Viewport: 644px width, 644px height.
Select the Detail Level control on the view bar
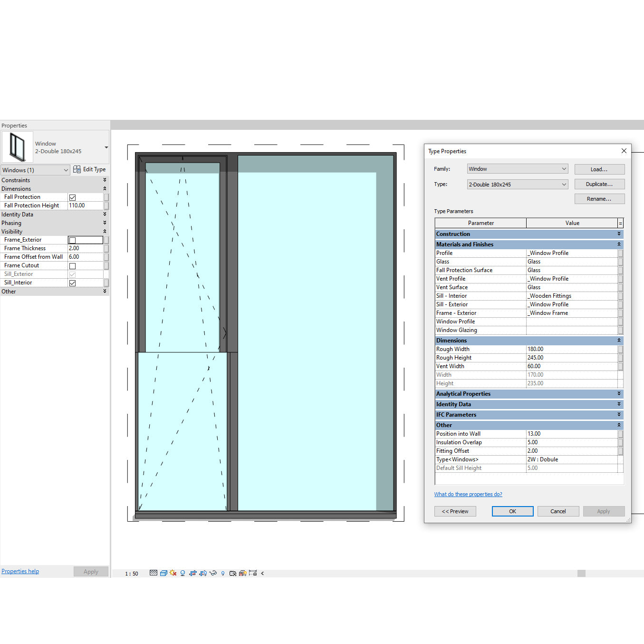pyautogui.click(x=153, y=573)
